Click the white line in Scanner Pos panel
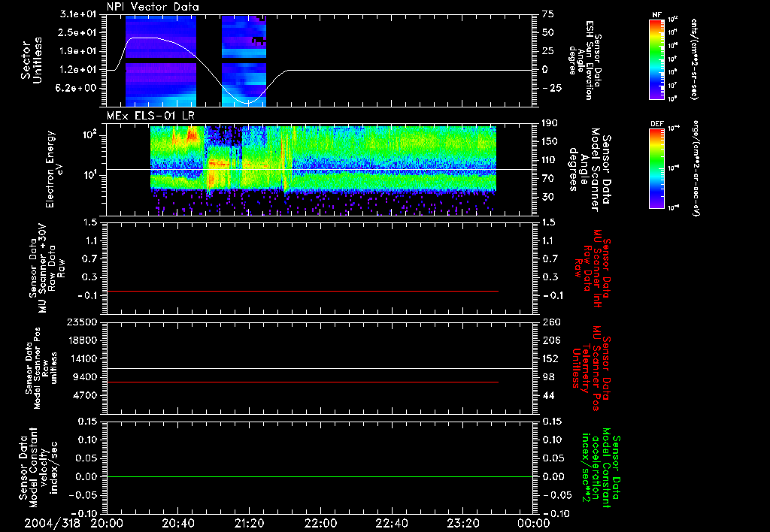The height and width of the screenshot is (532, 770). point(320,369)
